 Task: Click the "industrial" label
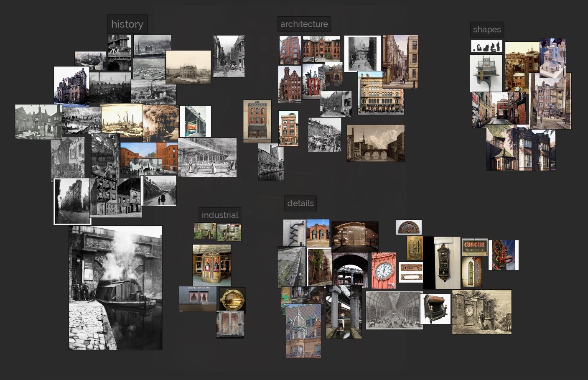pos(219,215)
